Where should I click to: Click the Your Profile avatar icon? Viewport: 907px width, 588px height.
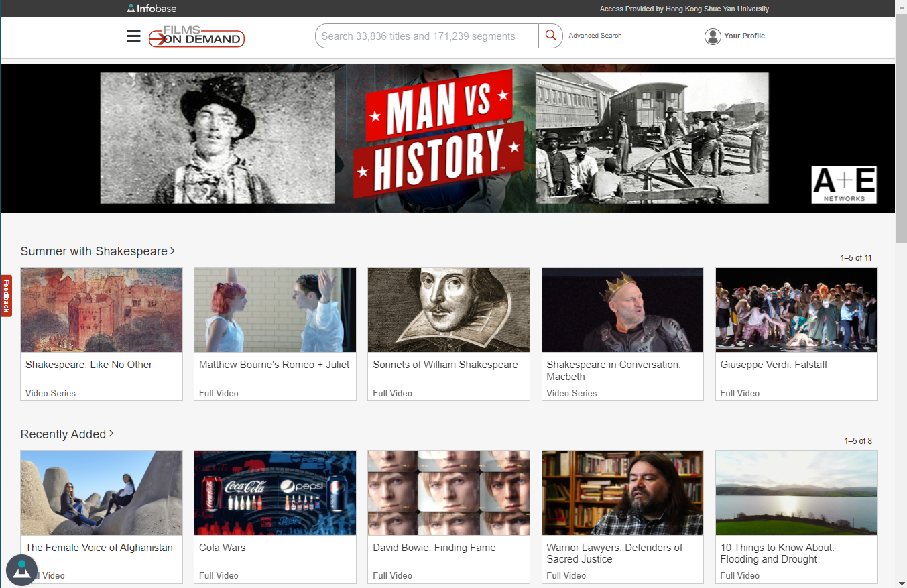pos(713,36)
